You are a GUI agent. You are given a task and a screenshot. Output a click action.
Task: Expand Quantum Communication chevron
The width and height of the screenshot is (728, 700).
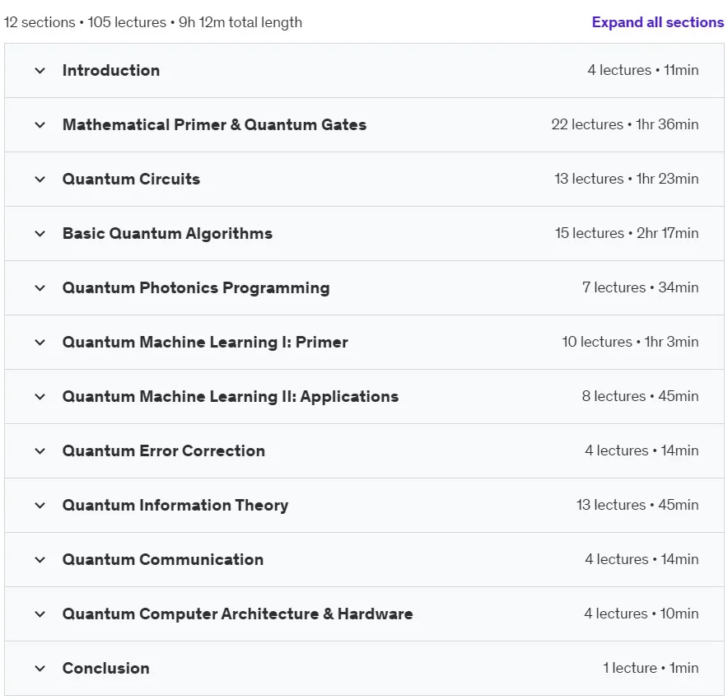40,560
